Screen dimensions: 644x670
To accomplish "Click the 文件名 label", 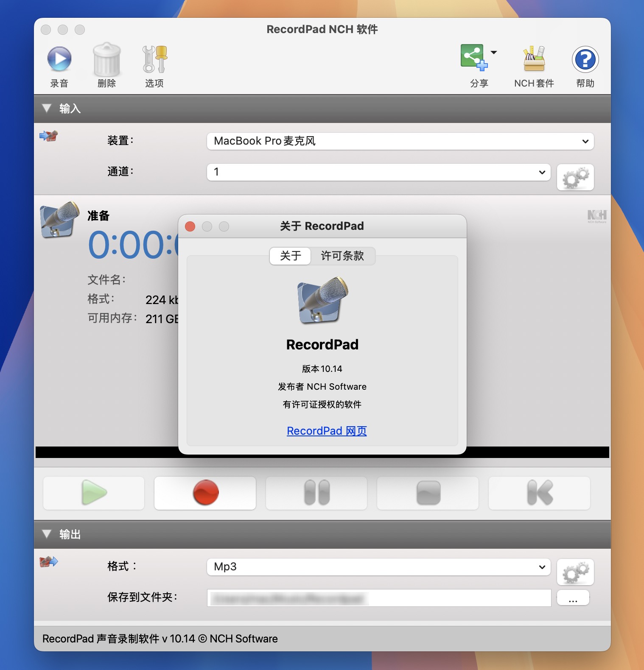I will pos(106,279).
